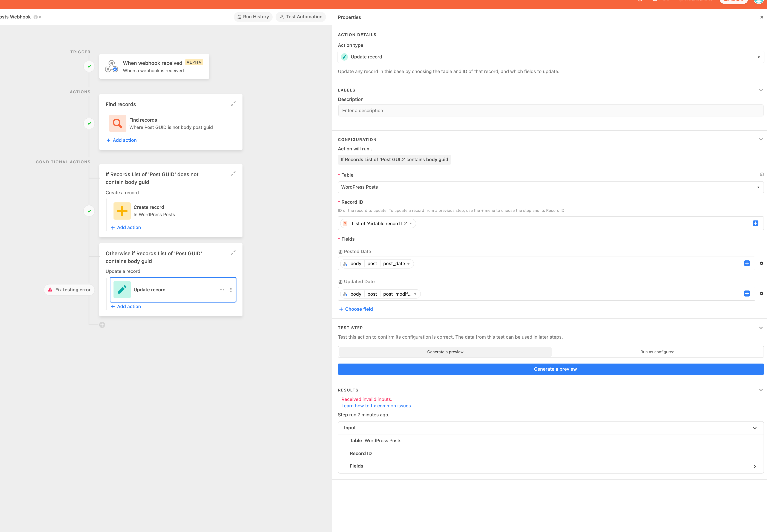The image size is (767, 532).
Task: Collapse the Configuration section
Action: click(761, 139)
